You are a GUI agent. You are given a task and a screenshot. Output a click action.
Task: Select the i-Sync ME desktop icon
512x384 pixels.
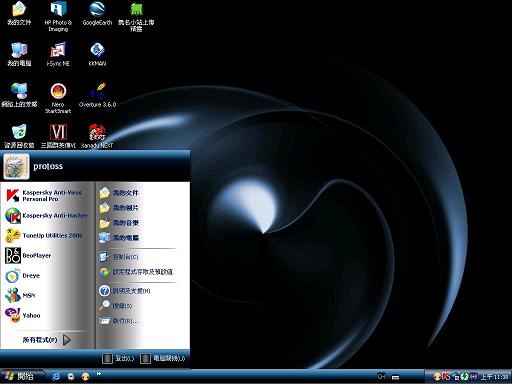pos(58,54)
